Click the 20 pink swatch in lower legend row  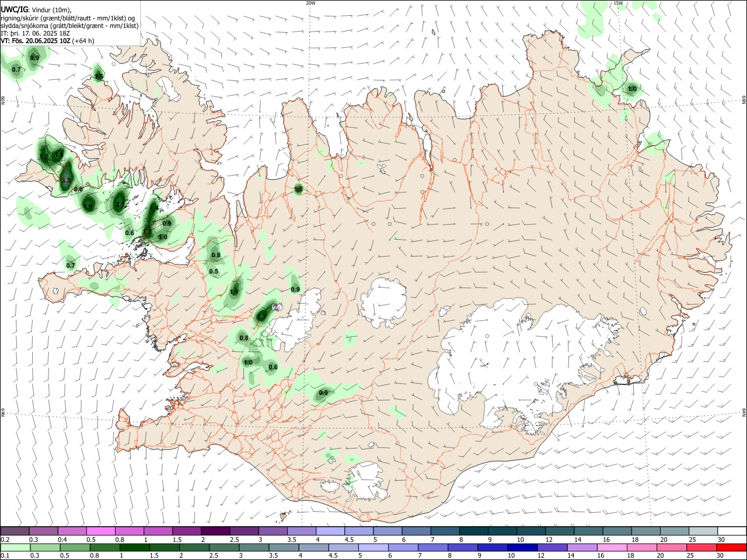coord(672,548)
